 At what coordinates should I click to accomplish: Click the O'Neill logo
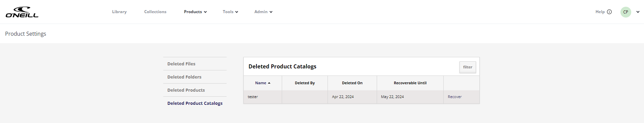22,12
